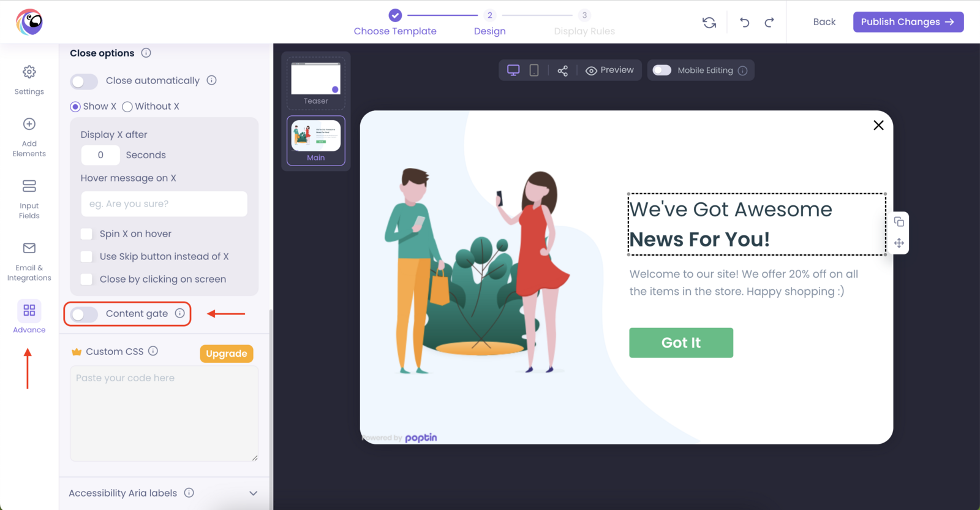Screen dimensions: 980x510
Task: Toggle Close automatically switch
Action: coord(84,81)
